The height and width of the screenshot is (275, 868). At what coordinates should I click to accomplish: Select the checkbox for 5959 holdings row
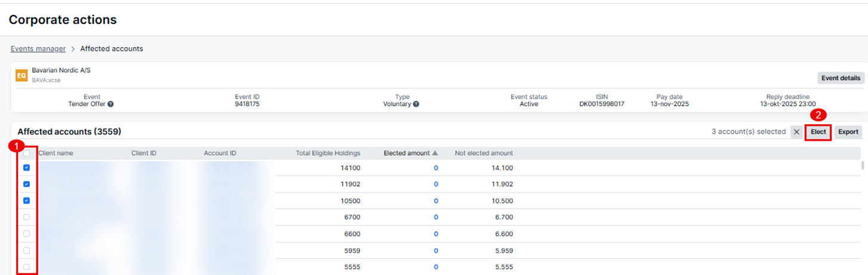[x=26, y=251]
